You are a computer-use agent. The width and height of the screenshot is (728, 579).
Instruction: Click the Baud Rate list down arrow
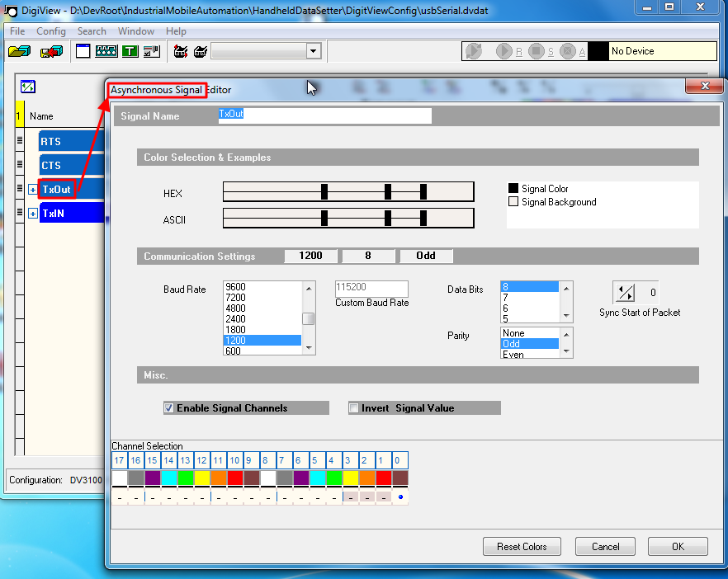tap(309, 348)
